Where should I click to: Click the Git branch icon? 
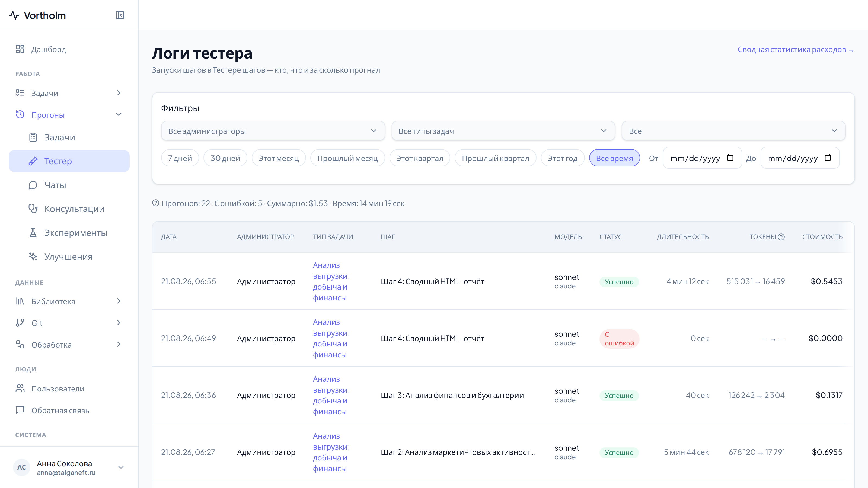20,323
